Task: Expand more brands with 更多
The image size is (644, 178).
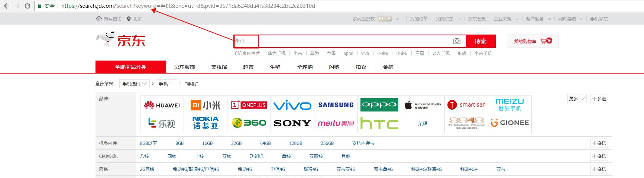Action: pos(577,99)
